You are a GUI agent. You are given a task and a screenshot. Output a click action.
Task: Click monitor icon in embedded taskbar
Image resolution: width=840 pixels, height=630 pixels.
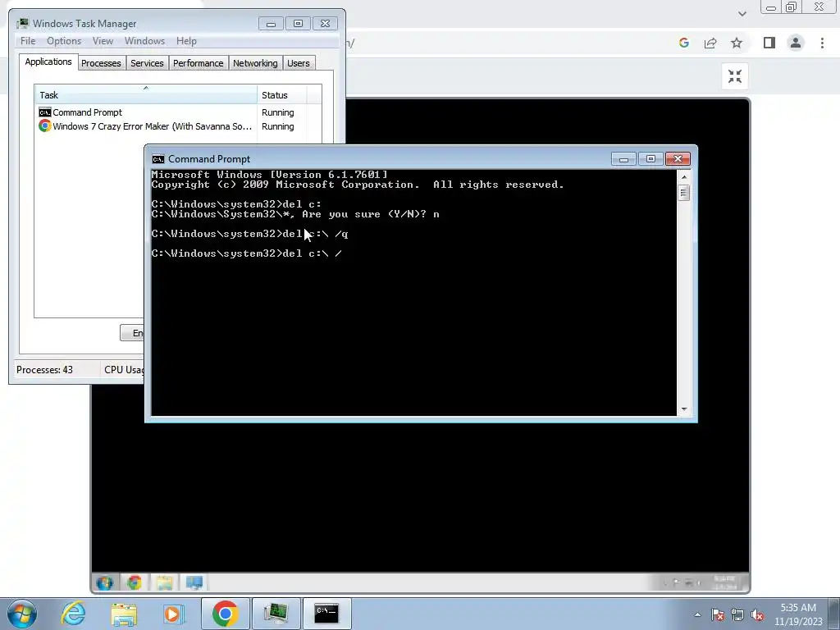point(194,582)
